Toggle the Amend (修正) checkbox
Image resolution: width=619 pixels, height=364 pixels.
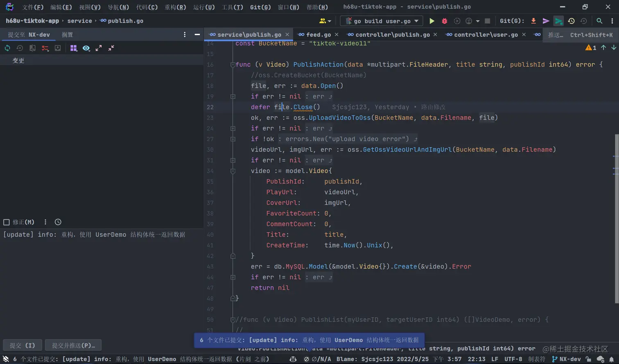(x=7, y=222)
